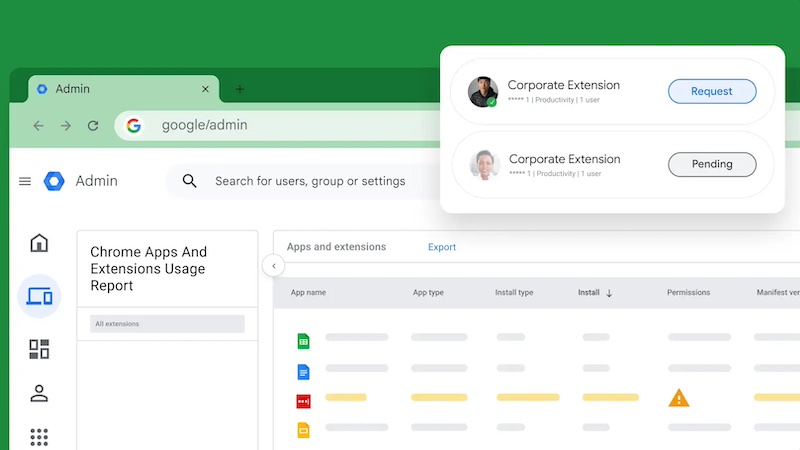This screenshot has height=450, width=800.
Task: Click the Permissions column header
Action: pos(688,292)
